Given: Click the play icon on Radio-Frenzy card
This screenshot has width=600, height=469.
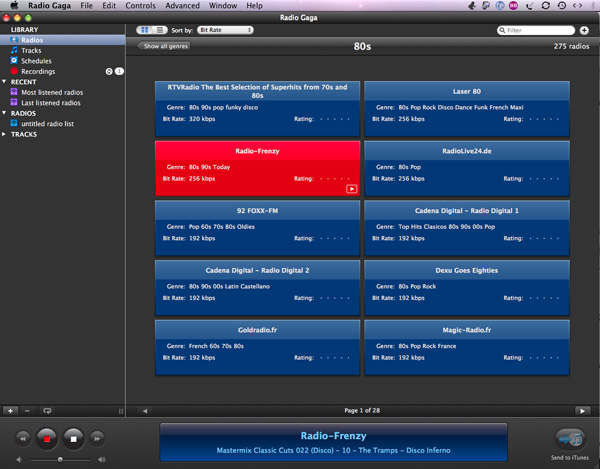Looking at the screenshot, I should click(x=351, y=189).
